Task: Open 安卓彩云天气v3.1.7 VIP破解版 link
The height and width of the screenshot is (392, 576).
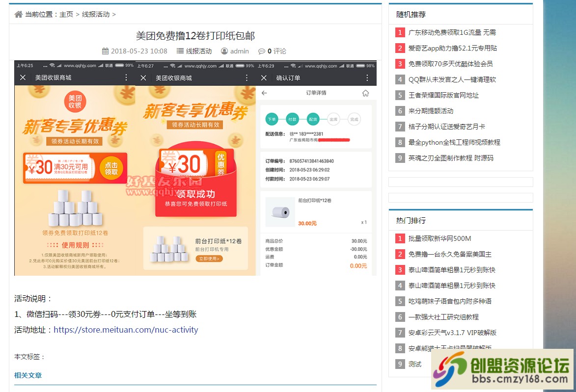Action: 453,333
